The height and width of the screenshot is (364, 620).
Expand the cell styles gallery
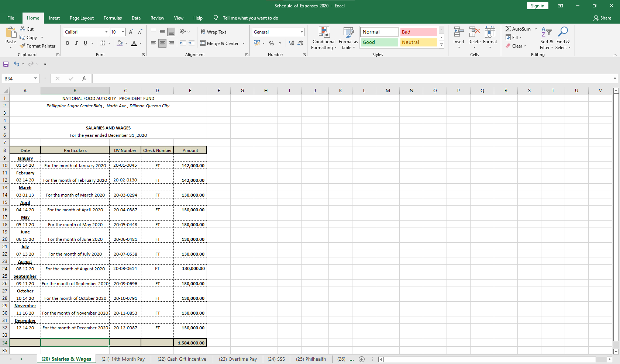click(x=441, y=45)
